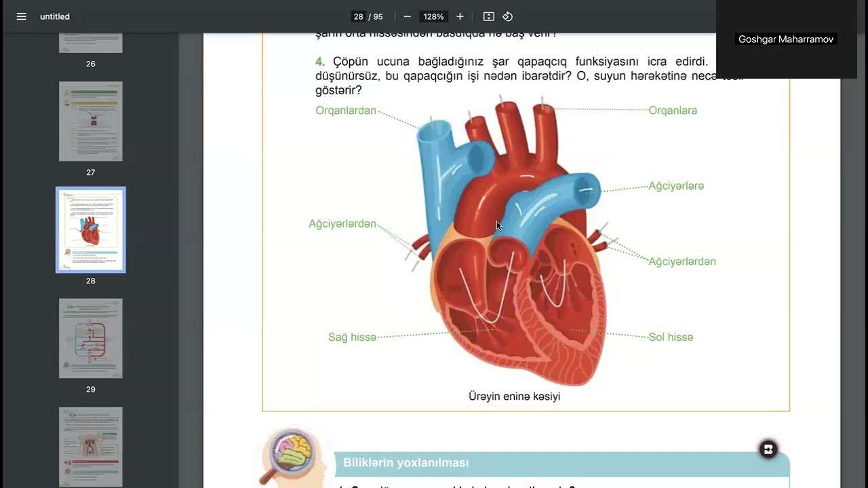Screen dimensions: 868x488
Task: Click the 'Sol hissə' label
Action: (x=671, y=337)
